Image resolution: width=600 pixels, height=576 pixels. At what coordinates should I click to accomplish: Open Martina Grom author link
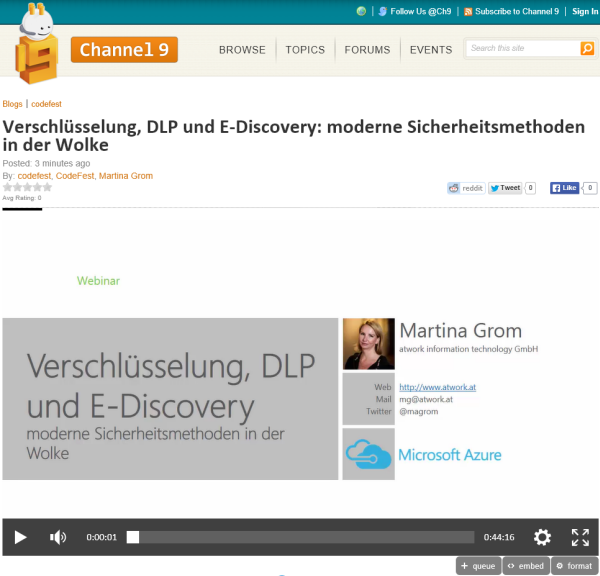(126, 176)
